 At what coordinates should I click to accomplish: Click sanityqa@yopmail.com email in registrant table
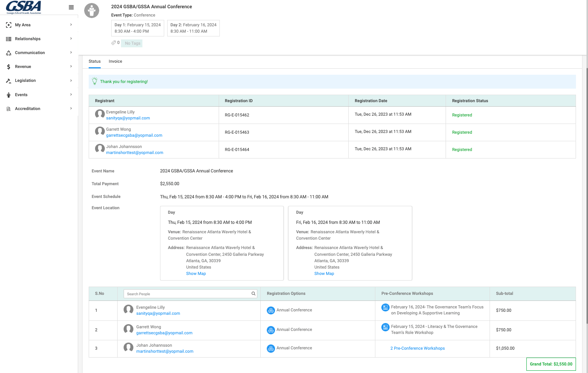pyautogui.click(x=128, y=118)
